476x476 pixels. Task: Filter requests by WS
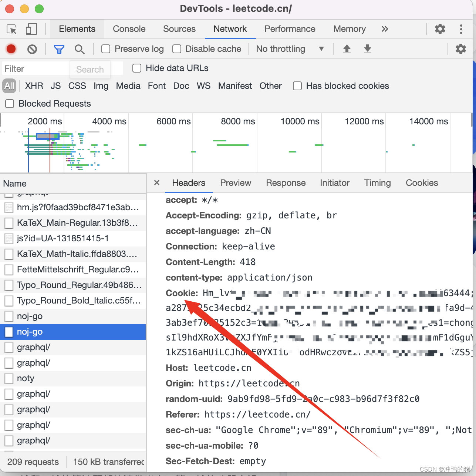coord(203,86)
